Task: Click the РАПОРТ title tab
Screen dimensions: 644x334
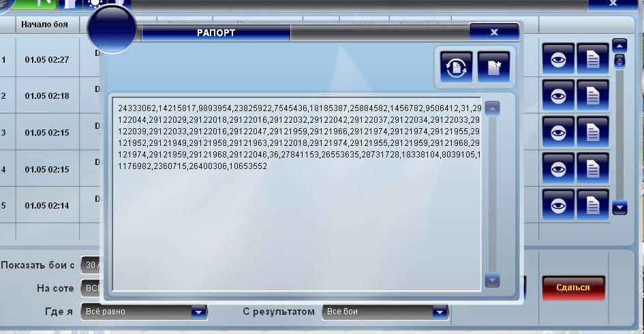Action: point(215,33)
